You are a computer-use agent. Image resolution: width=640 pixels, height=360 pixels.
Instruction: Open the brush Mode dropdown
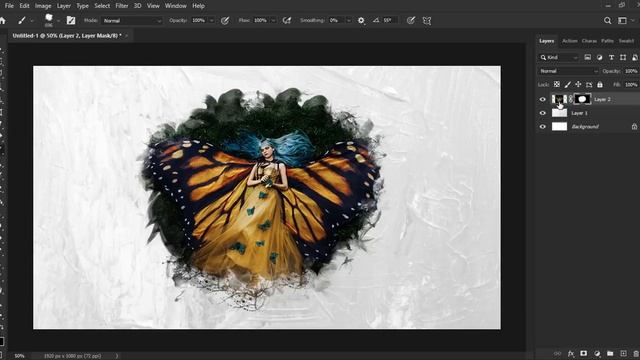click(132, 20)
